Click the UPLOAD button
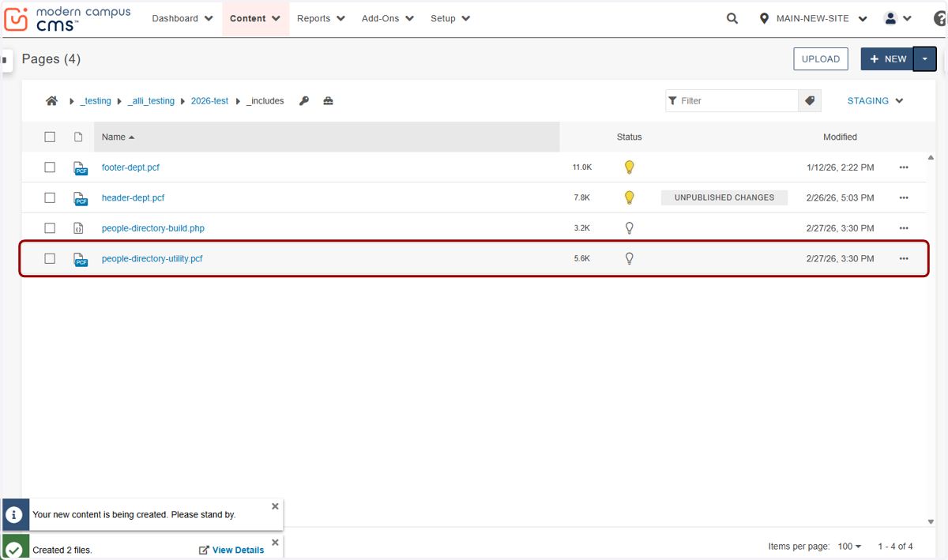Screen dimensions: 948x560 [821, 59]
